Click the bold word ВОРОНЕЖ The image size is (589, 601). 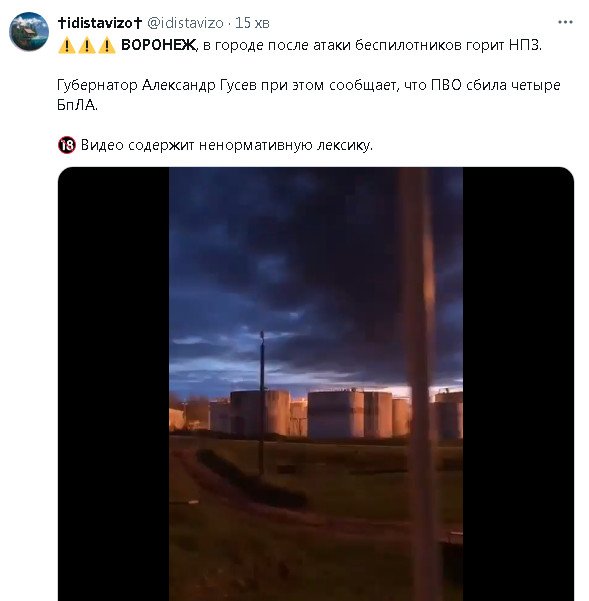[158, 45]
